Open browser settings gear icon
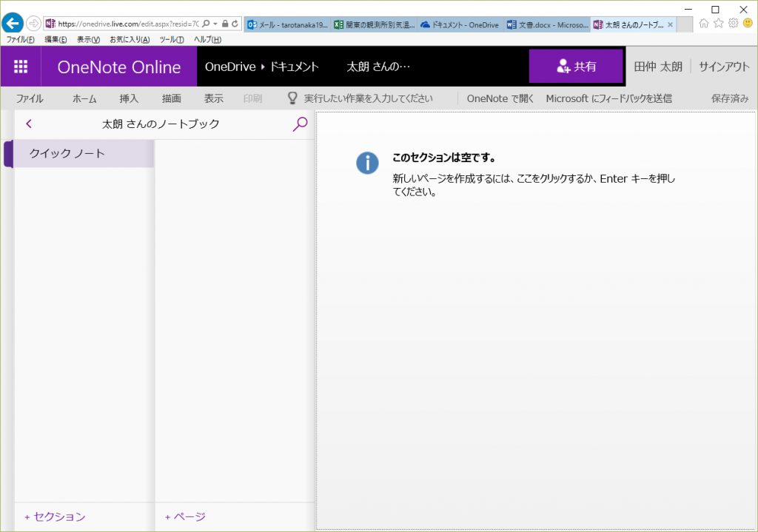The height and width of the screenshot is (532, 758). click(x=733, y=23)
